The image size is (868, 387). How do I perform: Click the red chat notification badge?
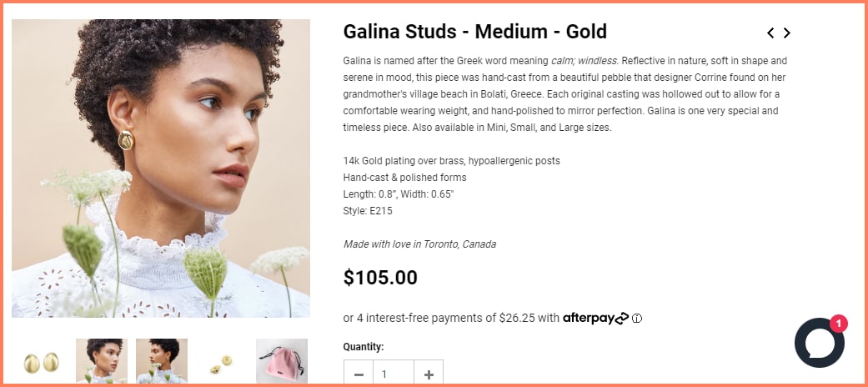click(838, 324)
